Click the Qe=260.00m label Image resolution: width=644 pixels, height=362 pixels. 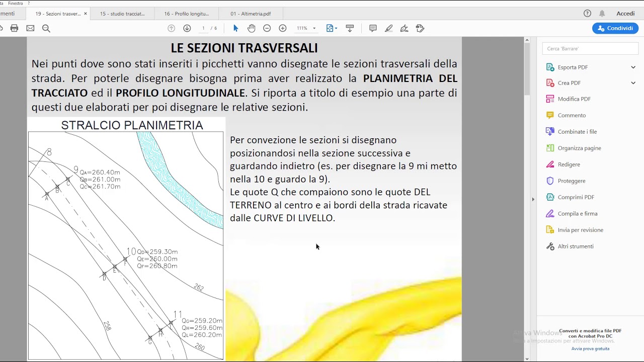pyautogui.click(x=157, y=259)
